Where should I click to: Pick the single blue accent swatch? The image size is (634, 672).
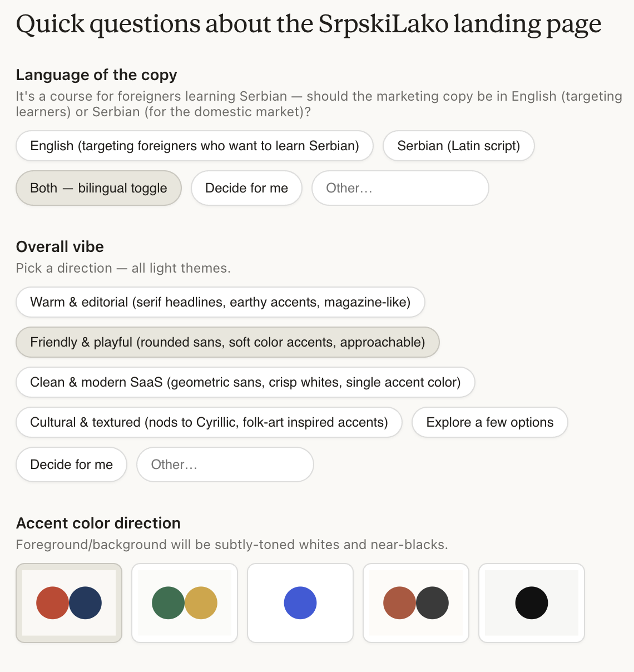300,602
